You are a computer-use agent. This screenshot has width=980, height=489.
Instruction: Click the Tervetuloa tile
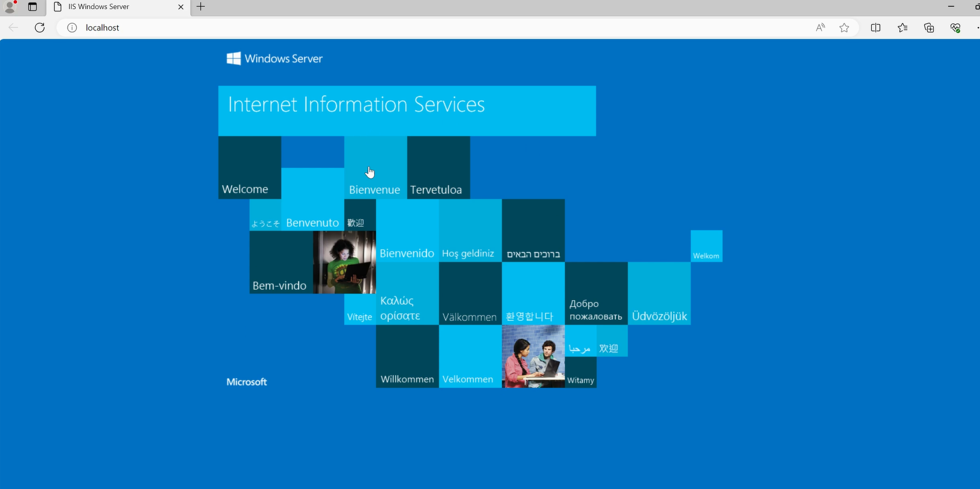(x=439, y=168)
